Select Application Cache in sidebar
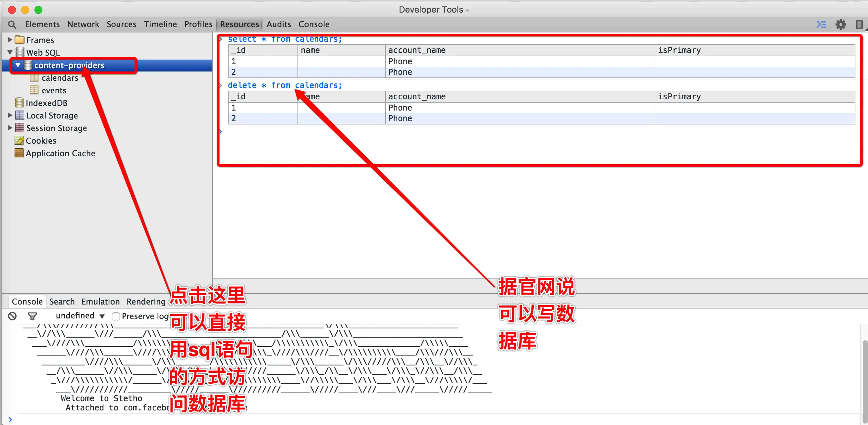 (60, 153)
